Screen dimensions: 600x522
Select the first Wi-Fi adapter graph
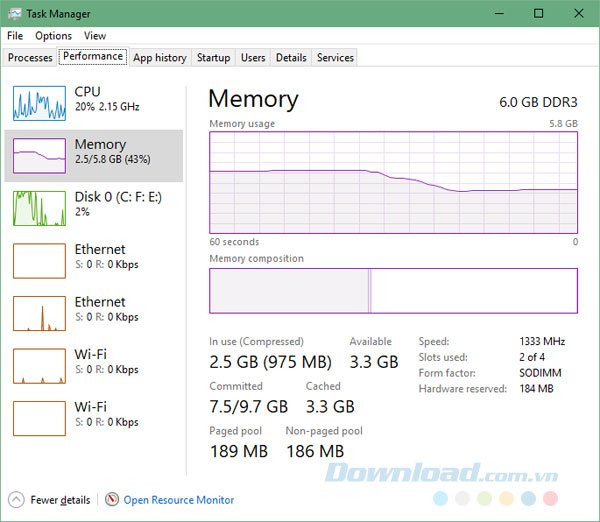pos(39,366)
